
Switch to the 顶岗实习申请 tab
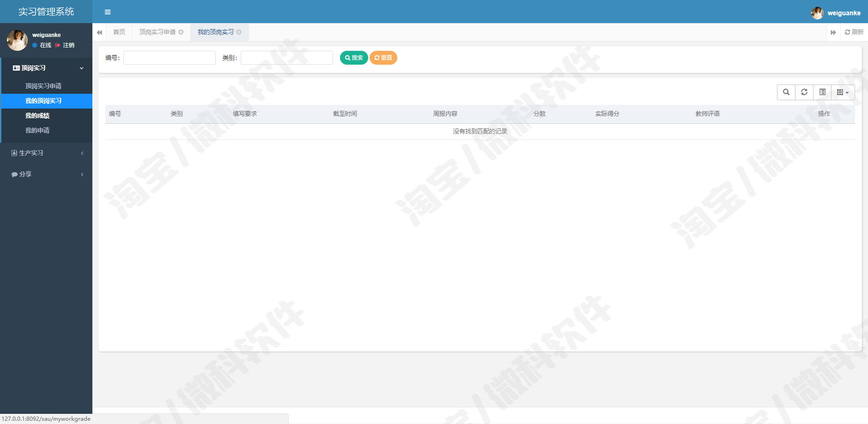coord(158,32)
